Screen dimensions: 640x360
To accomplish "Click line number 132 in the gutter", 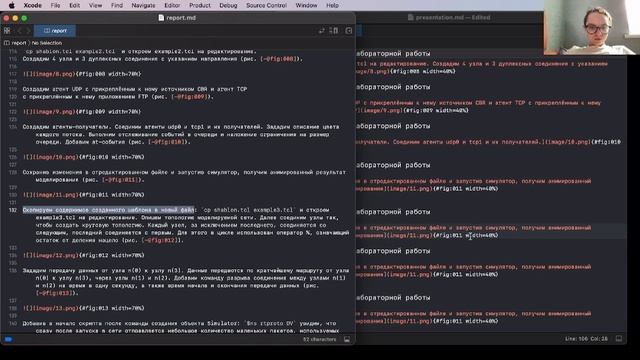I will [x=13, y=210].
